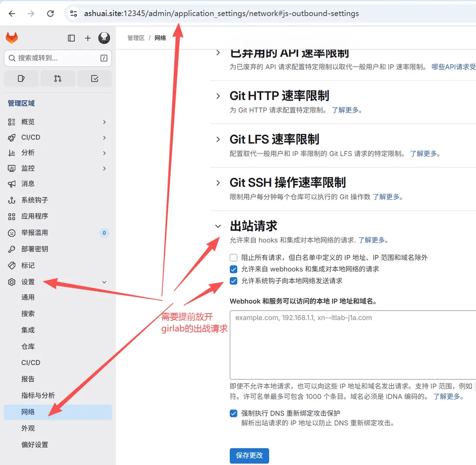Open CI/CD item under 设置
Viewport: 476px width, 465px height.
31,363
